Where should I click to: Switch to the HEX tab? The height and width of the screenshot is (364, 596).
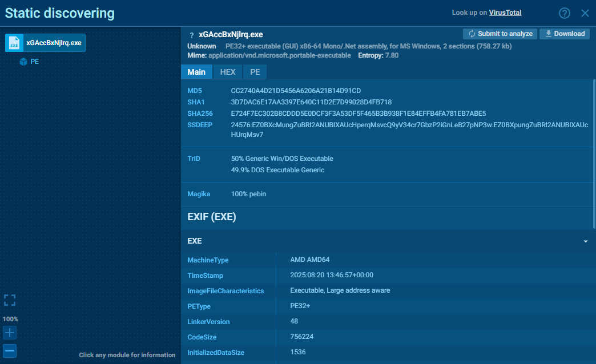(x=228, y=72)
